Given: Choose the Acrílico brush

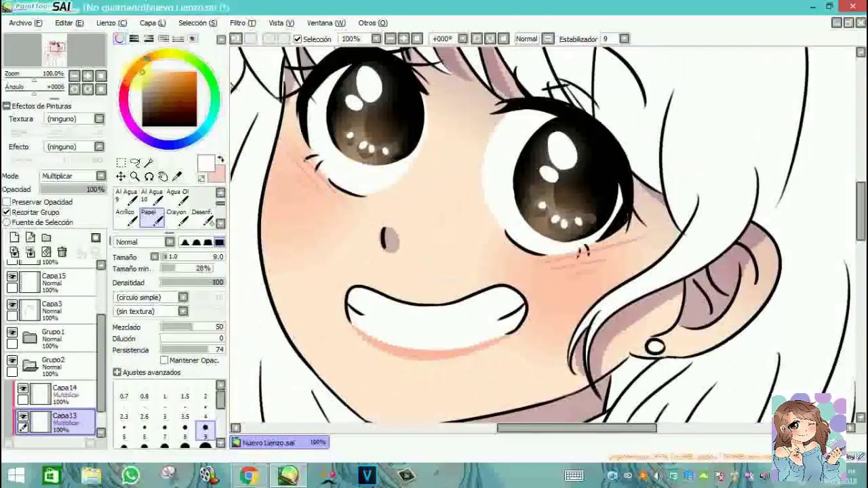Looking at the screenshot, I should click(x=126, y=218).
